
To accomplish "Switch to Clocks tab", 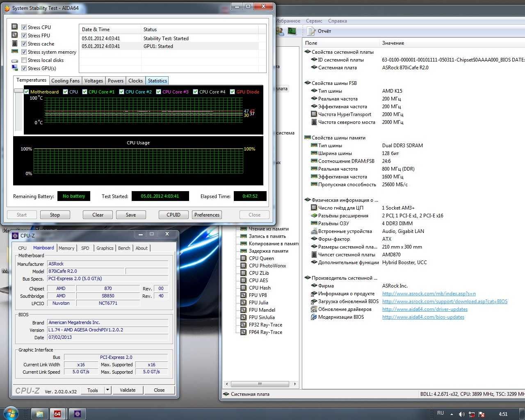I will [135, 81].
